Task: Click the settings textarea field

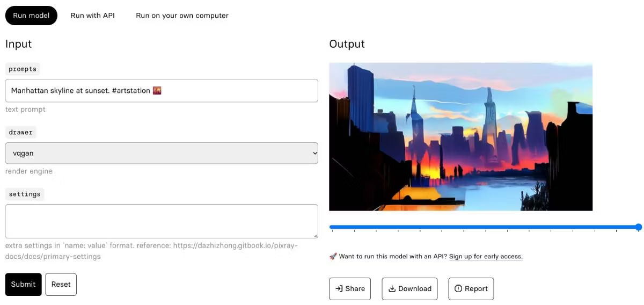Action: pos(161,221)
